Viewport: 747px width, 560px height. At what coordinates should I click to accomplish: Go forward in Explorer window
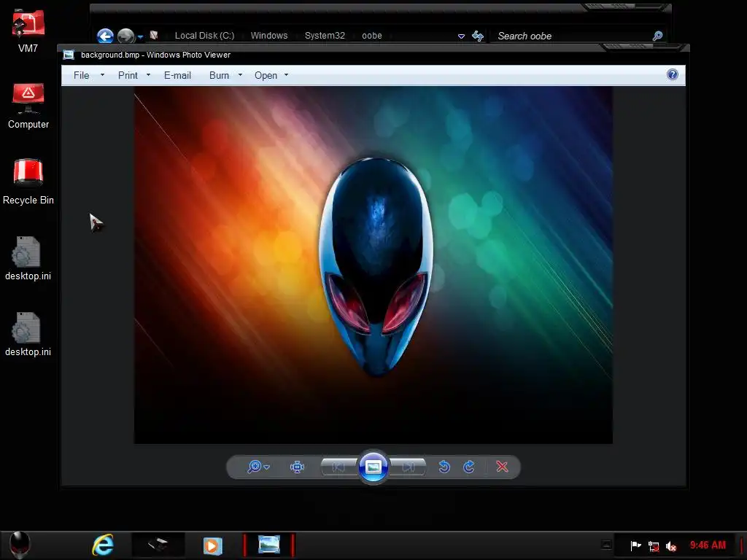pyautogui.click(x=125, y=36)
